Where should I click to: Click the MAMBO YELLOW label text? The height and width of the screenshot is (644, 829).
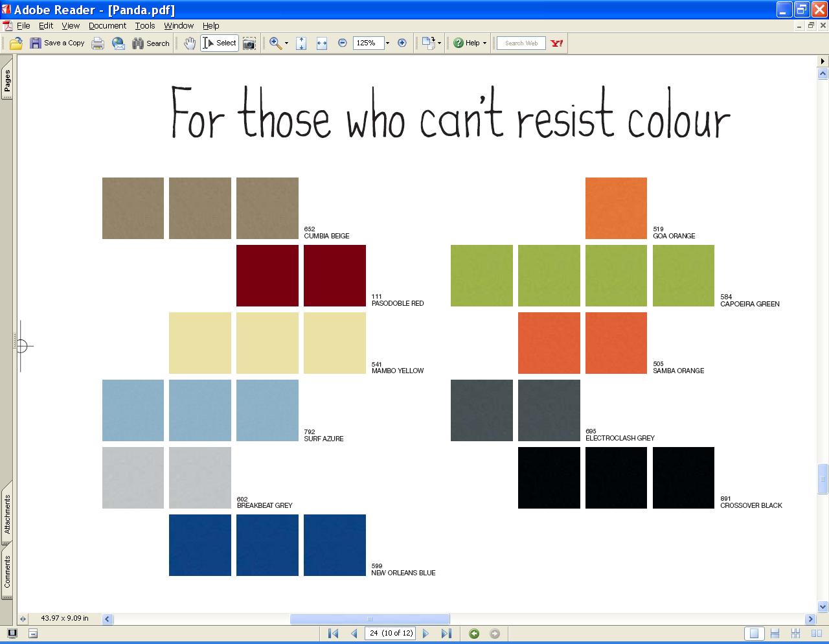(398, 371)
